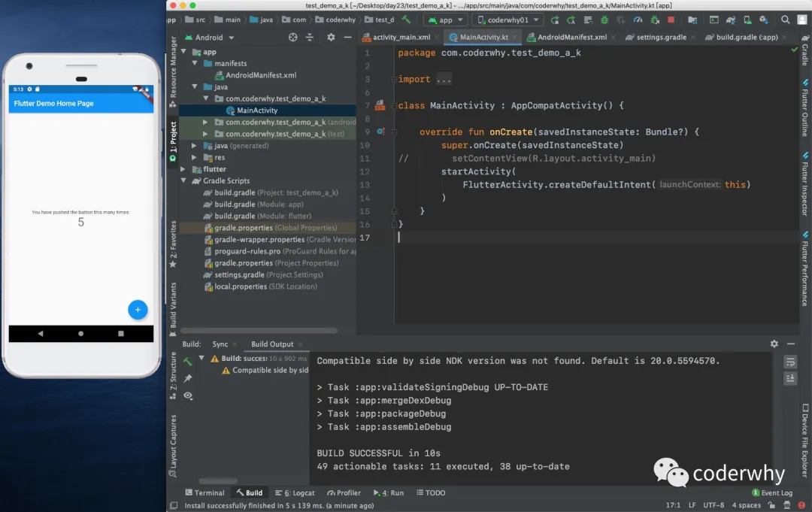Open Build panel gear settings

774,344
